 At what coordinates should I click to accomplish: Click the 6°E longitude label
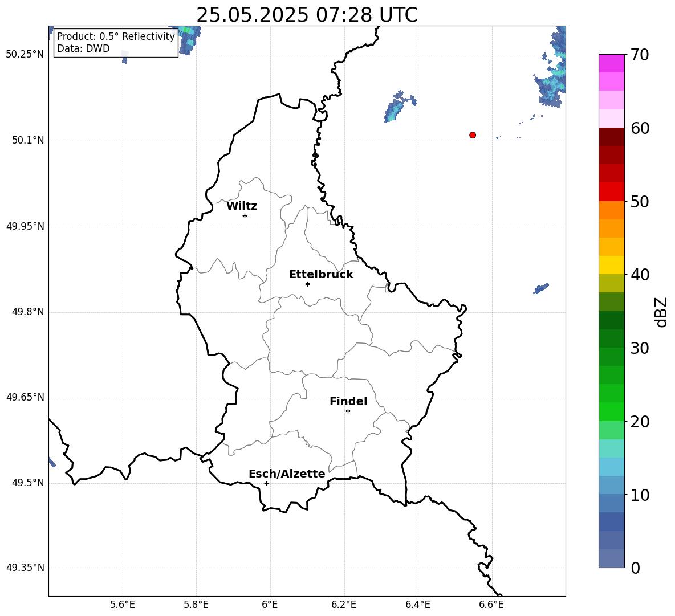[270, 605]
